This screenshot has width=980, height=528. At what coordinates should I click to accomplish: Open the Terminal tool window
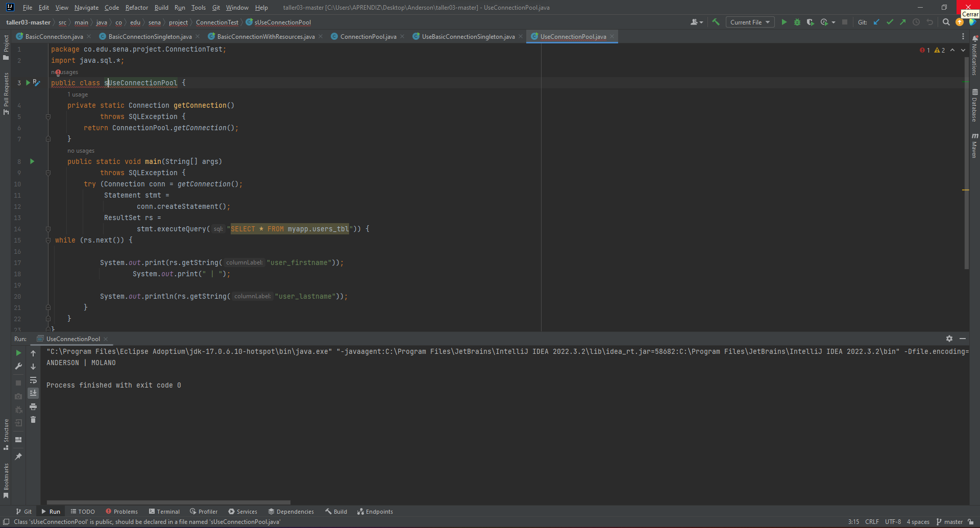pos(164,512)
